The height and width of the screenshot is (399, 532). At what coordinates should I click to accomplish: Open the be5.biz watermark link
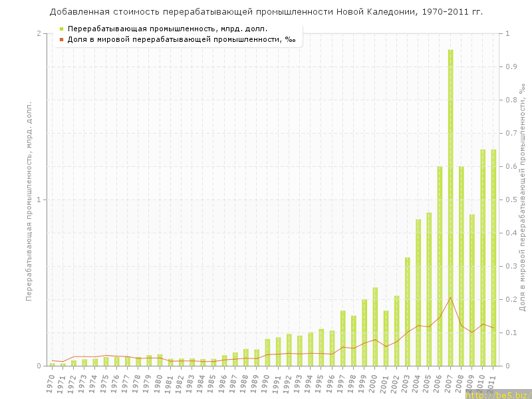pyautogui.click(x=497, y=395)
